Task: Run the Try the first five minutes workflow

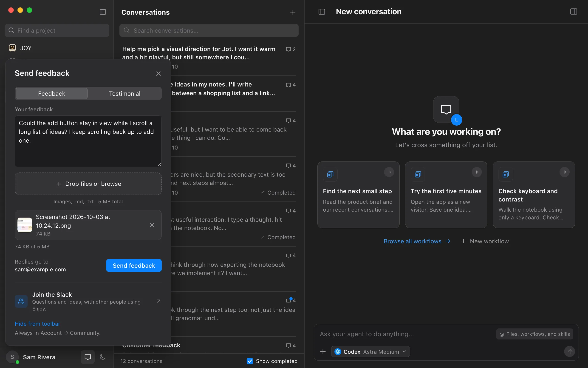Action: tap(477, 172)
